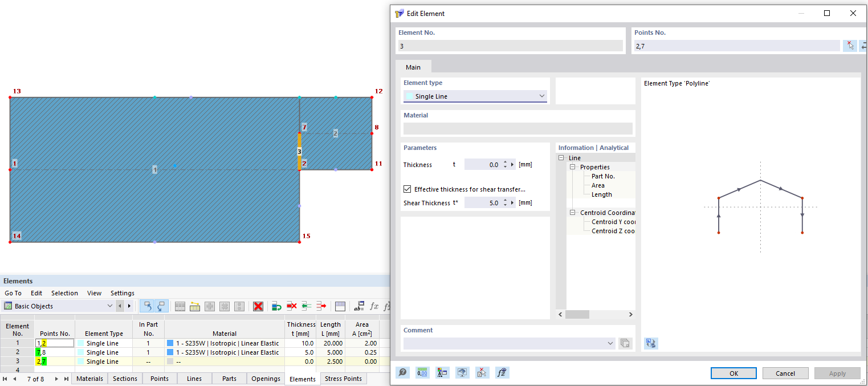This screenshot has height=386, width=868.
Task: Collapse the Properties node in Information tree
Action: tap(573, 167)
